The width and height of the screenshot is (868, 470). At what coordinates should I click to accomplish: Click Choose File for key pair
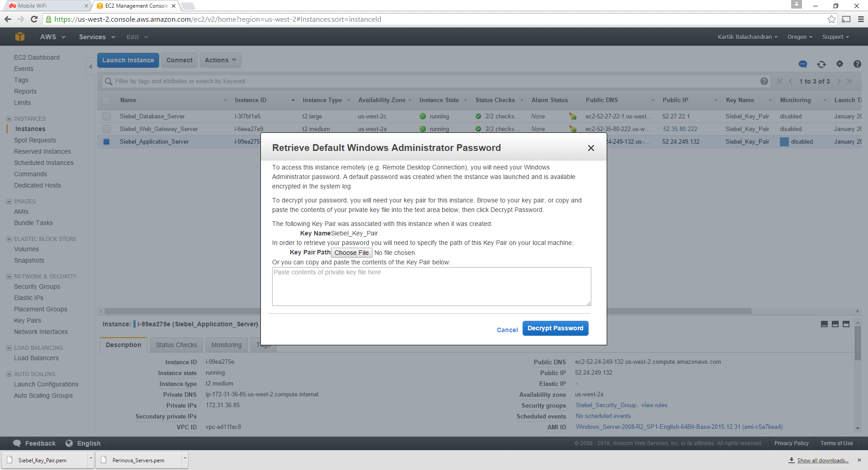click(352, 253)
